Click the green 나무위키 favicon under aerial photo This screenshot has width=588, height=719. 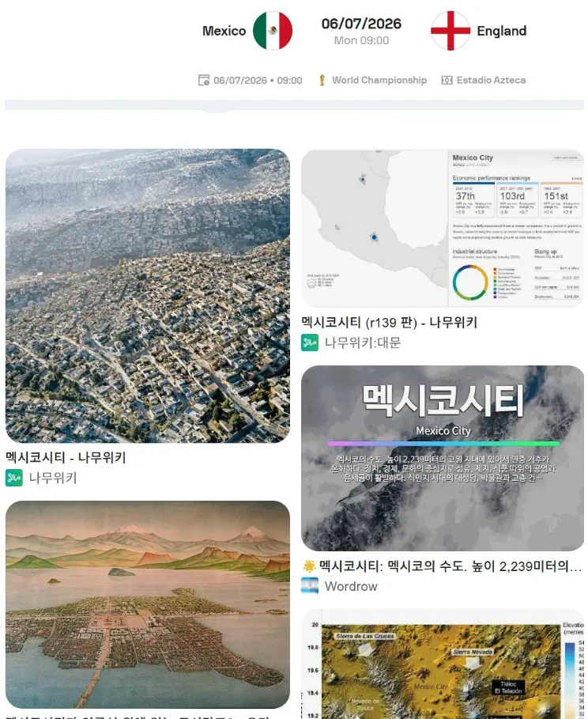coord(13,478)
